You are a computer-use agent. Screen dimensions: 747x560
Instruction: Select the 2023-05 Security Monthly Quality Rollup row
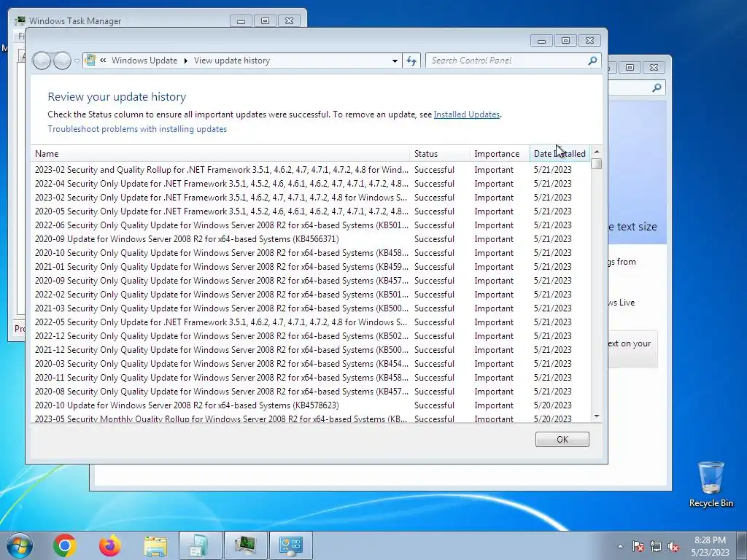[311, 418]
